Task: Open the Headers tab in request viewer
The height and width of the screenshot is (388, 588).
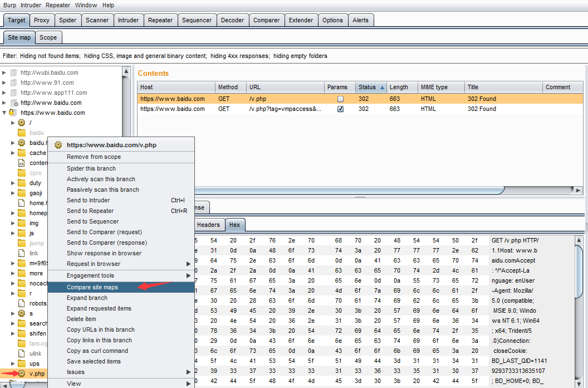Action: pyautogui.click(x=208, y=225)
